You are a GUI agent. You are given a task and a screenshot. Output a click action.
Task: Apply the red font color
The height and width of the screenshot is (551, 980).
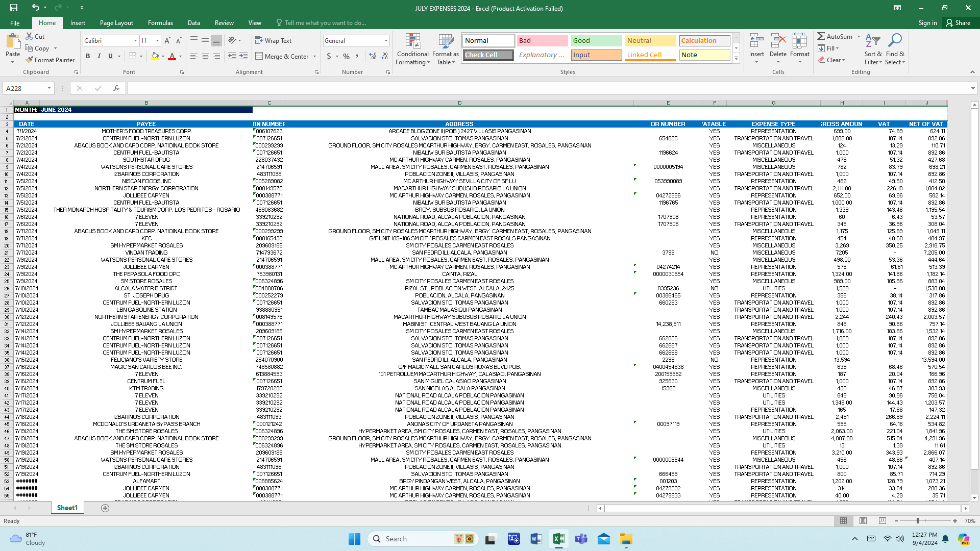(x=172, y=56)
